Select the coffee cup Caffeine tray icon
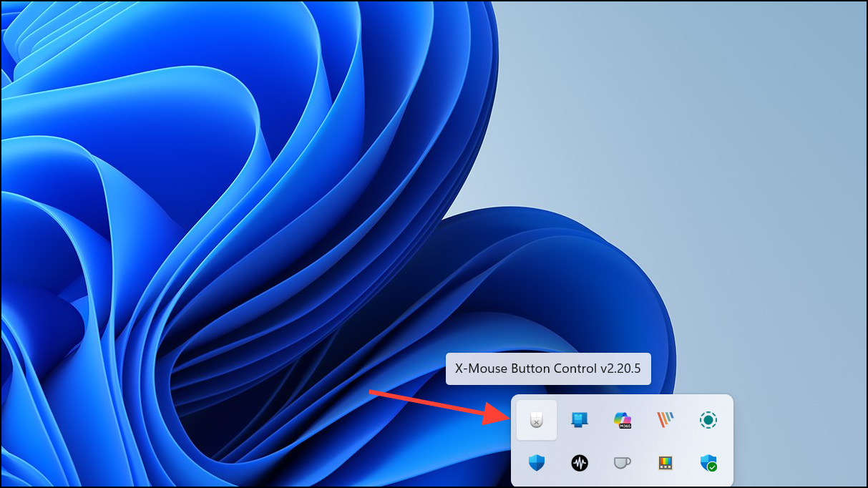Viewport: 868px width, 488px height. pyautogui.click(x=622, y=463)
